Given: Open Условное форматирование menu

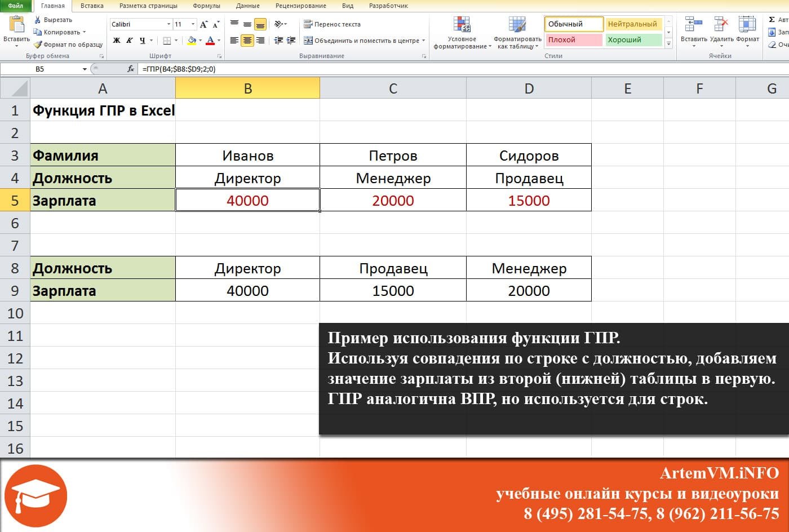Looking at the screenshot, I should pos(462,33).
